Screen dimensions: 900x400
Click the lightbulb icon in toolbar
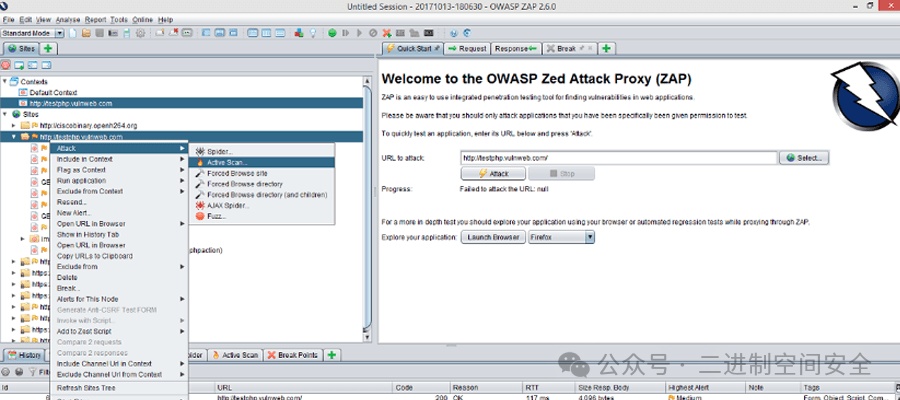point(313,33)
